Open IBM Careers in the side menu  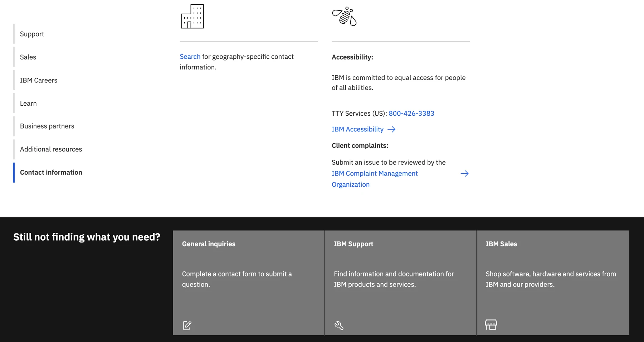38,80
